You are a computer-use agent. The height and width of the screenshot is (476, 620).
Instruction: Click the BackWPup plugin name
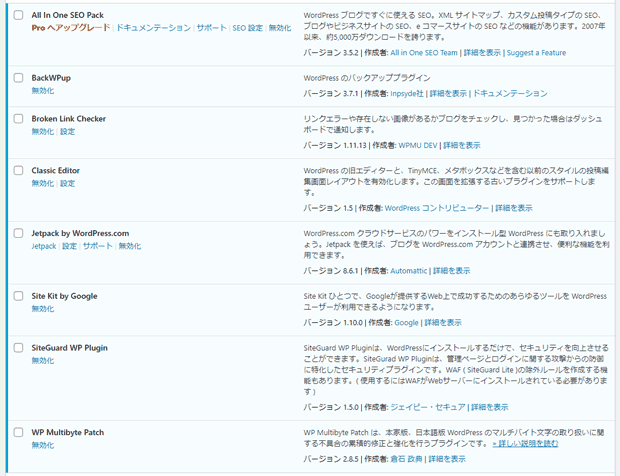[51, 78]
